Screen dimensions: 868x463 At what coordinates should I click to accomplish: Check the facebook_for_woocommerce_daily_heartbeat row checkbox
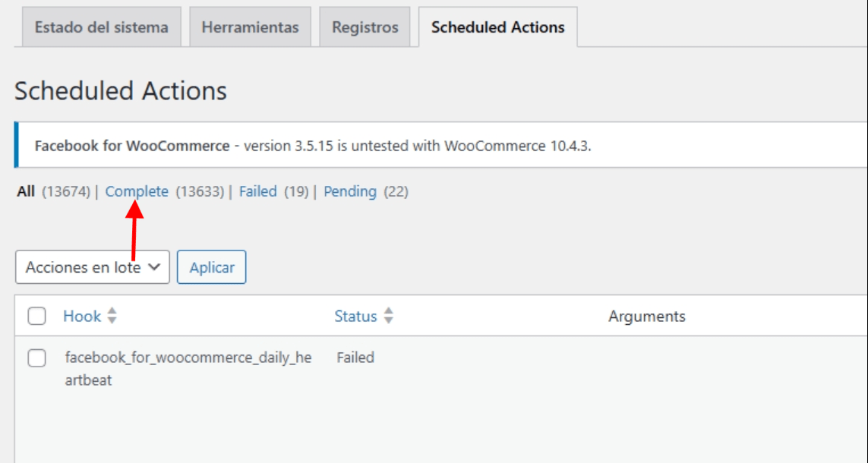36,357
